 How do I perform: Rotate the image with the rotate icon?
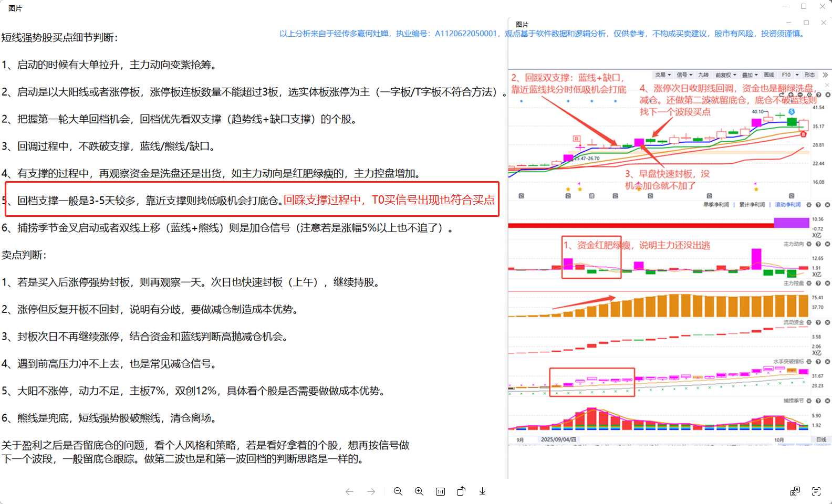pyautogui.click(x=461, y=491)
